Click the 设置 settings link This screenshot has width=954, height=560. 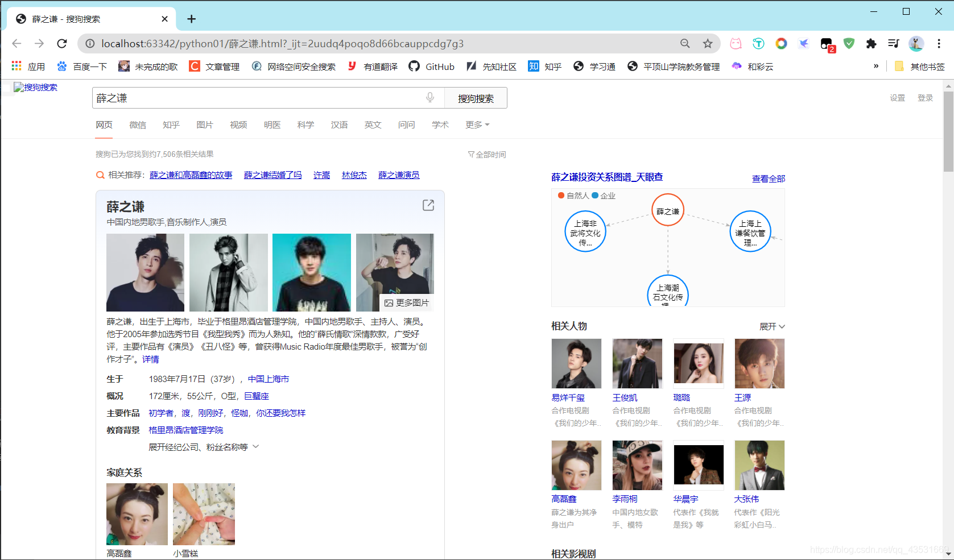pyautogui.click(x=898, y=98)
